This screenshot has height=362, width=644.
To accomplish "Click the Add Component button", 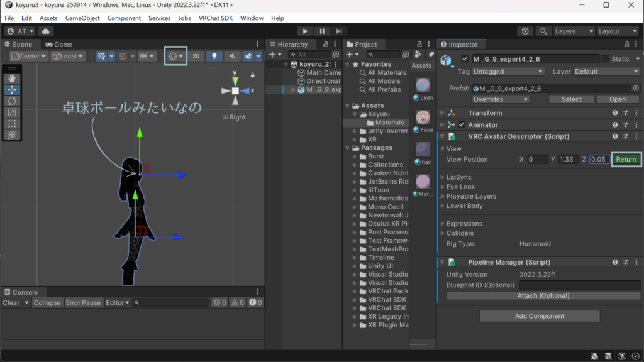I will (539, 316).
